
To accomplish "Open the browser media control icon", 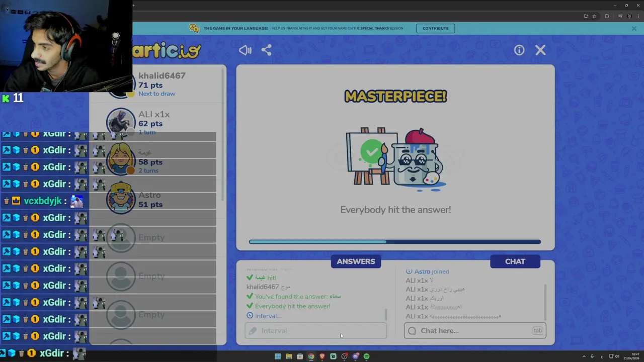I will 620,16.
